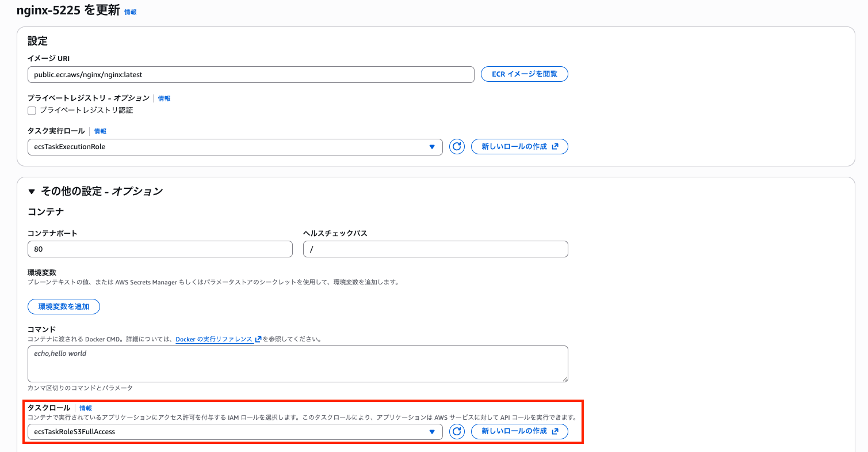Click the 環境変数を追加 button

63,306
